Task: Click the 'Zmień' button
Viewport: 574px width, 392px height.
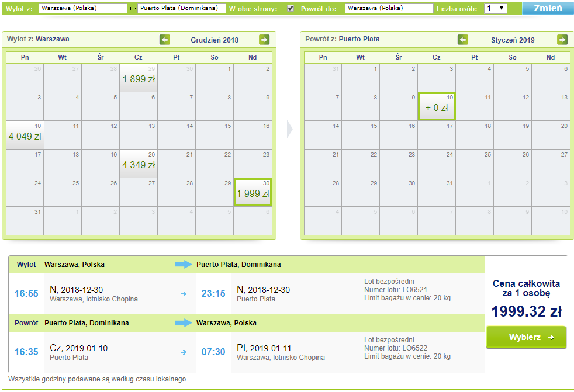Action: [x=548, y=8]
